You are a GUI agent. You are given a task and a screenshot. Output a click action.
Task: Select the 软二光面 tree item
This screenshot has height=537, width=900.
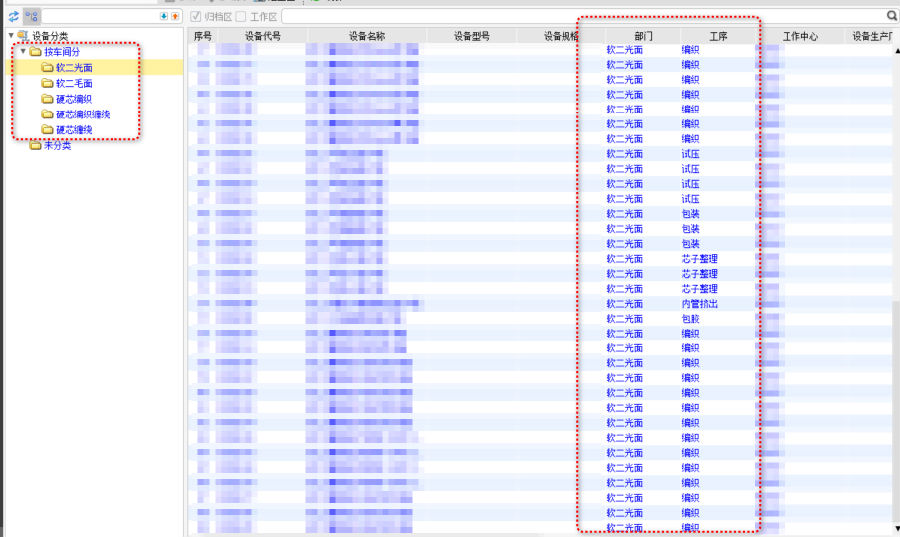coord(74,68)
